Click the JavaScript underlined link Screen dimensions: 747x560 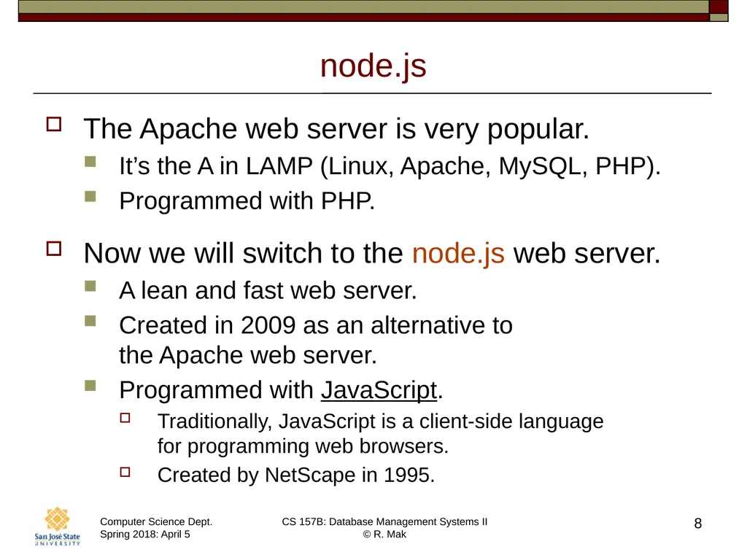[379, 391]
